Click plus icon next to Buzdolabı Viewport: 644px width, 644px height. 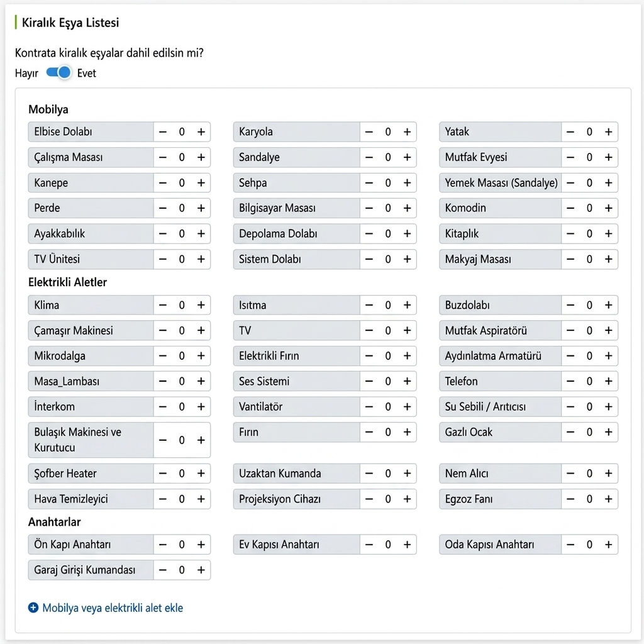pyautogui.click(x=608, y=305)
